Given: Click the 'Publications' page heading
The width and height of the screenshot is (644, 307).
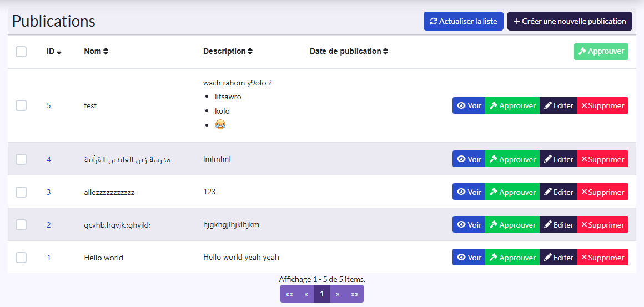Looking at the screenshot, I should click(54, 21).
